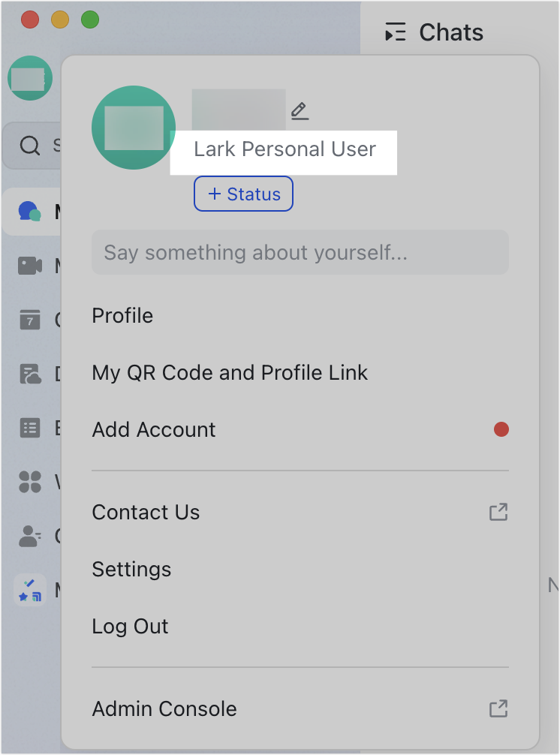Open the Contacts person sidebar icon
560x755 pixels.
(30, 536)
